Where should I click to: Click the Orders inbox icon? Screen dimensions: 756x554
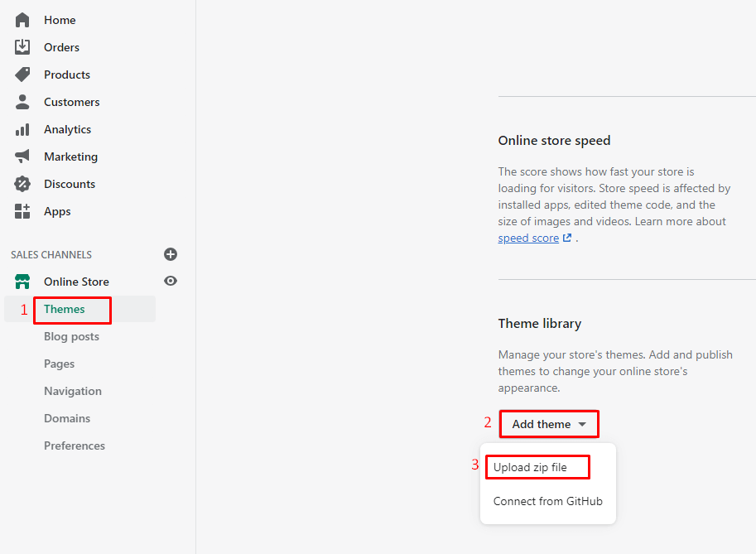click(x=22, y=47)
